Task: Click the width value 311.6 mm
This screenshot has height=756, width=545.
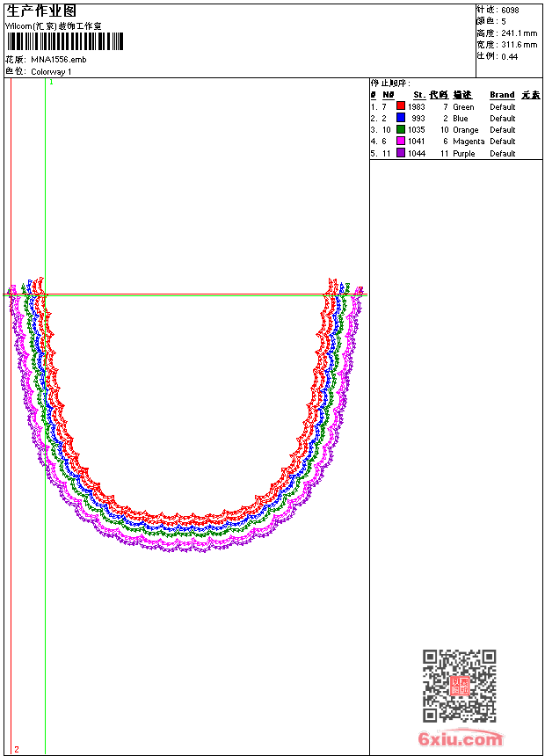Action: click(519, 45)
